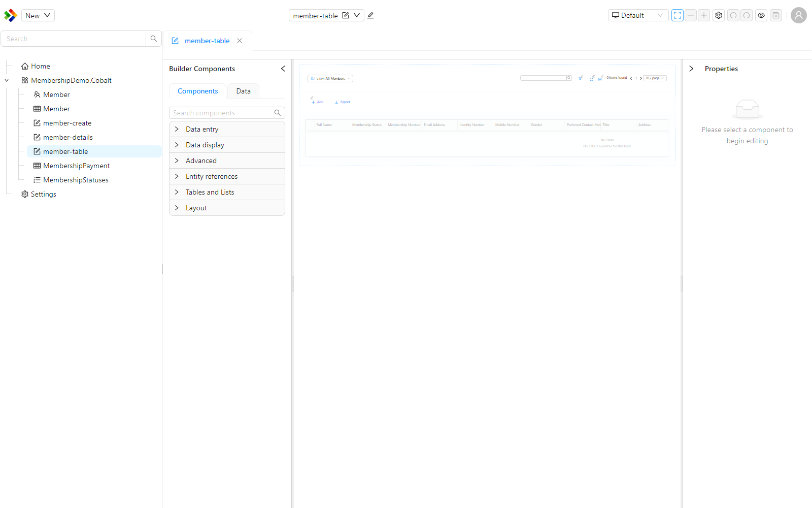Click the table quick search input on canvas
This screenshot has width=812, height=508.
point(543,78)
